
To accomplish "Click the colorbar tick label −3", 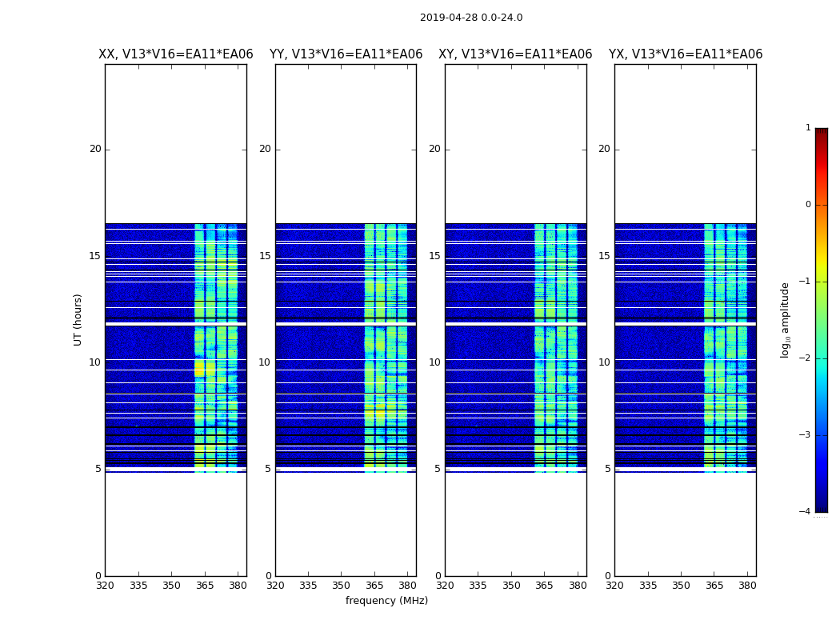I will (x=806, y=435).
